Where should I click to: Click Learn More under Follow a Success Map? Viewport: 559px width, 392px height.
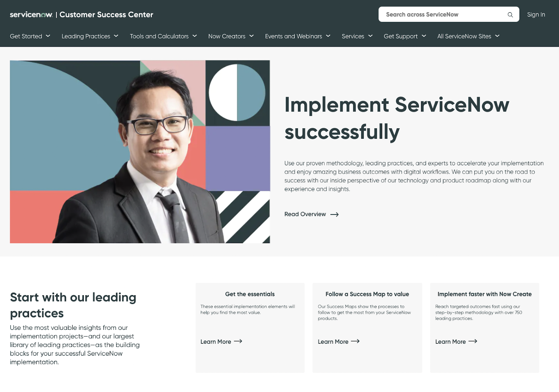click(x=333, y=342)
